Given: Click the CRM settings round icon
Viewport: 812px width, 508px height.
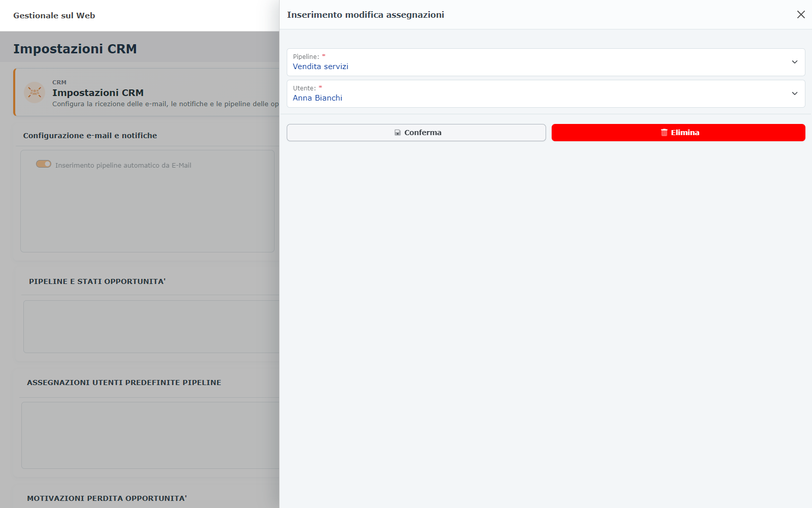Looking at the screenshot, I should [x=35, y=92].
